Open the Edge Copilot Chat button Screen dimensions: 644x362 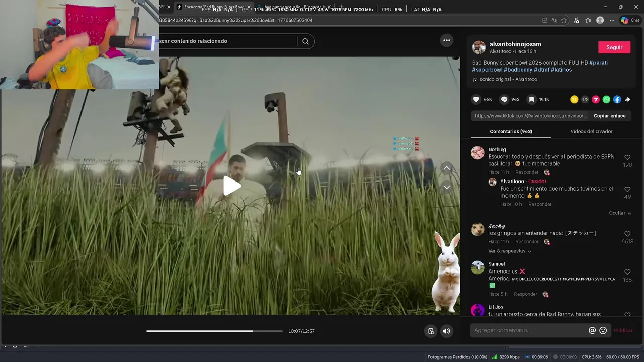pos(630,20)
